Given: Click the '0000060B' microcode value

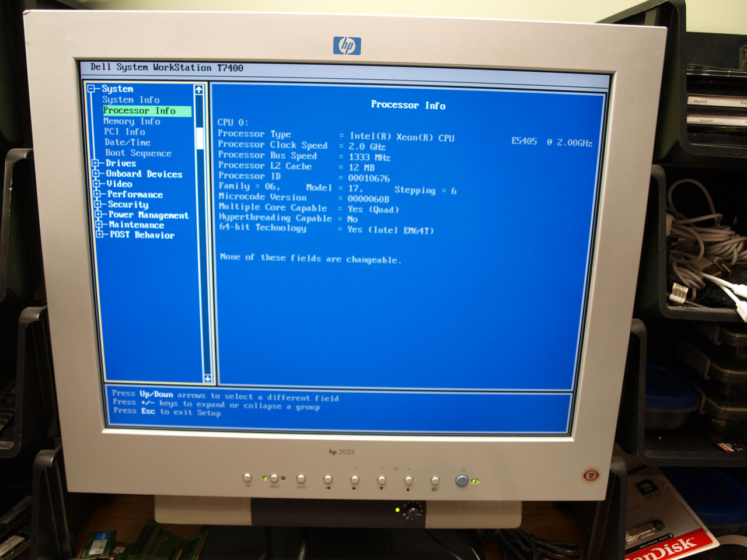Looking at the screenshot, I should pyautogui.click(x=368, y=199).
